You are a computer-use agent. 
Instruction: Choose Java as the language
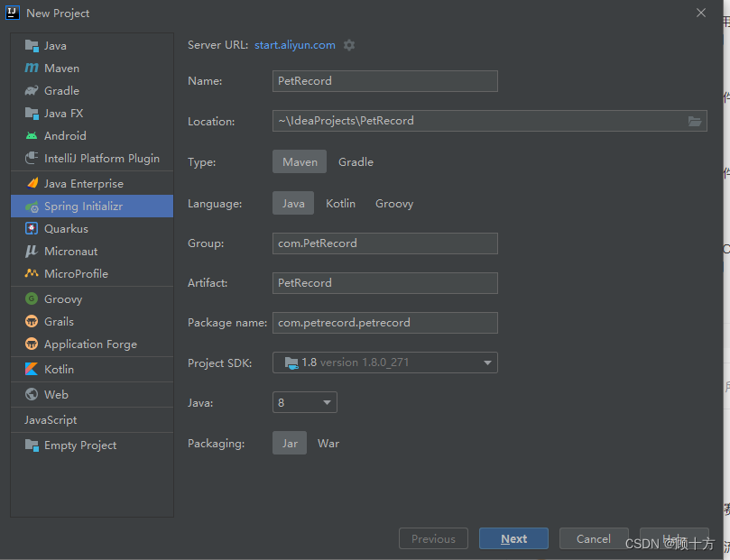point(293,203)
